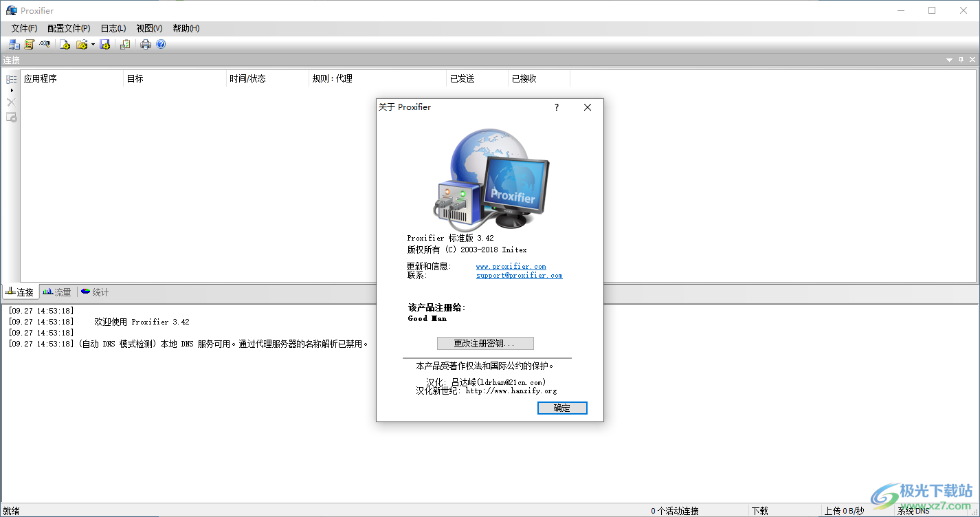Open the 文件(F) menu

tap(24, 28)
